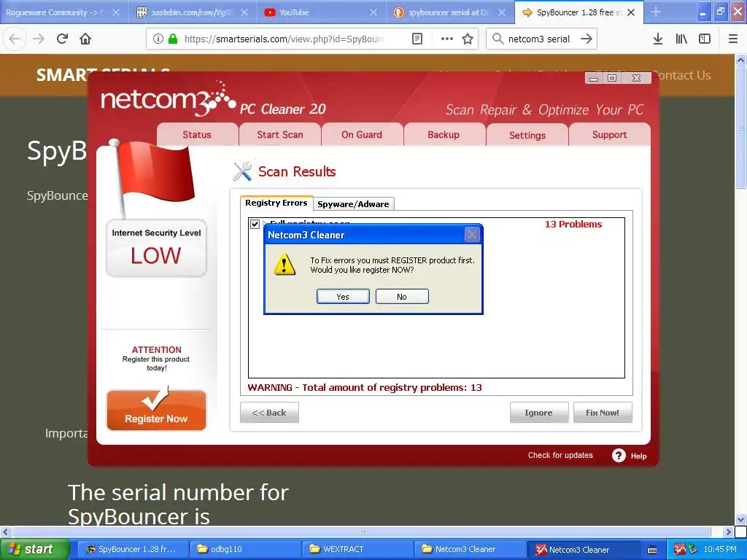Viewport: 747px width, 560px height.
Task: Click the browser Back arrow
Action: coord(15,39)
